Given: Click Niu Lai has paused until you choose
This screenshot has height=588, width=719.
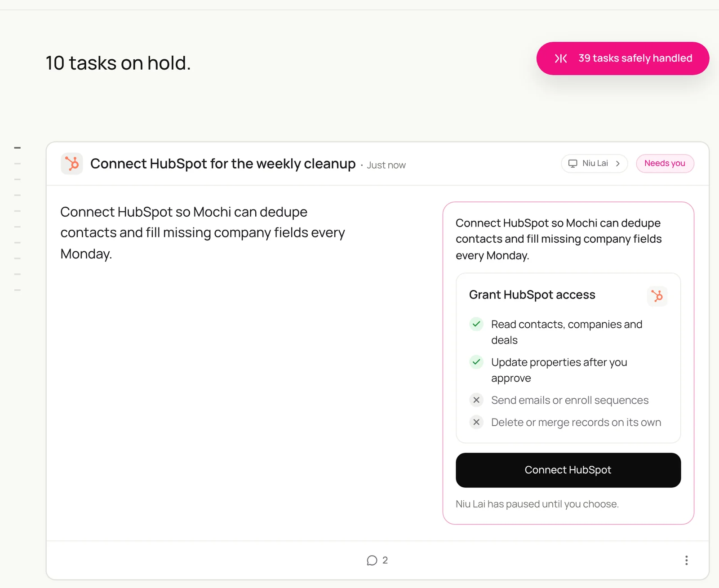Looking at the screenshot, I should [537, 504].
